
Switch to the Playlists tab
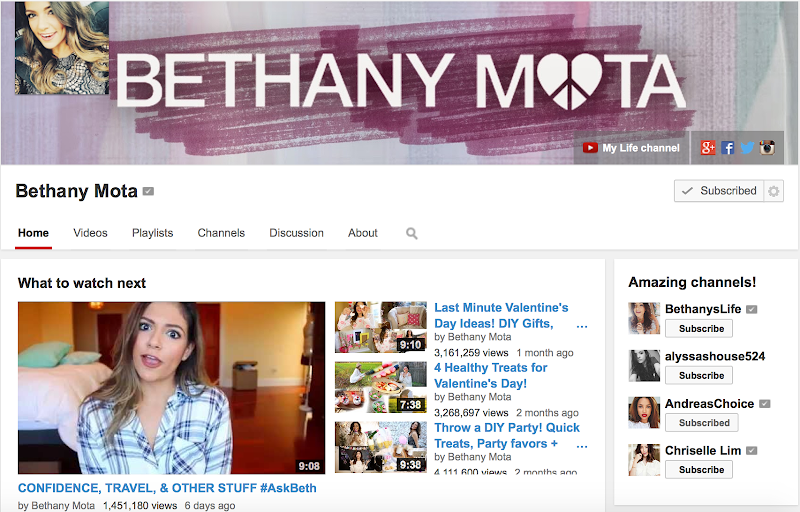[x=153, y=233]
